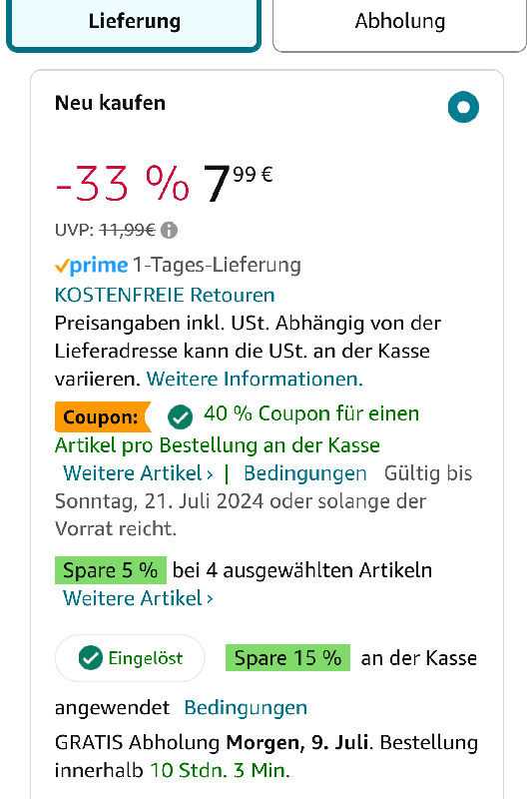Open Weitere Informationen link
Screen dimensions: 532x799
255,380
